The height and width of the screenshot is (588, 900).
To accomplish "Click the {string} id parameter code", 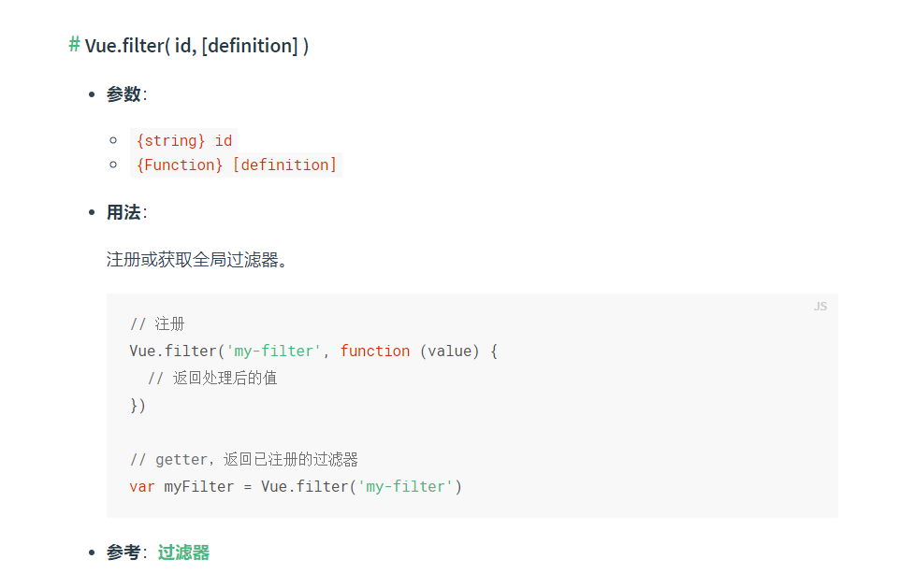I will (183, 140).
